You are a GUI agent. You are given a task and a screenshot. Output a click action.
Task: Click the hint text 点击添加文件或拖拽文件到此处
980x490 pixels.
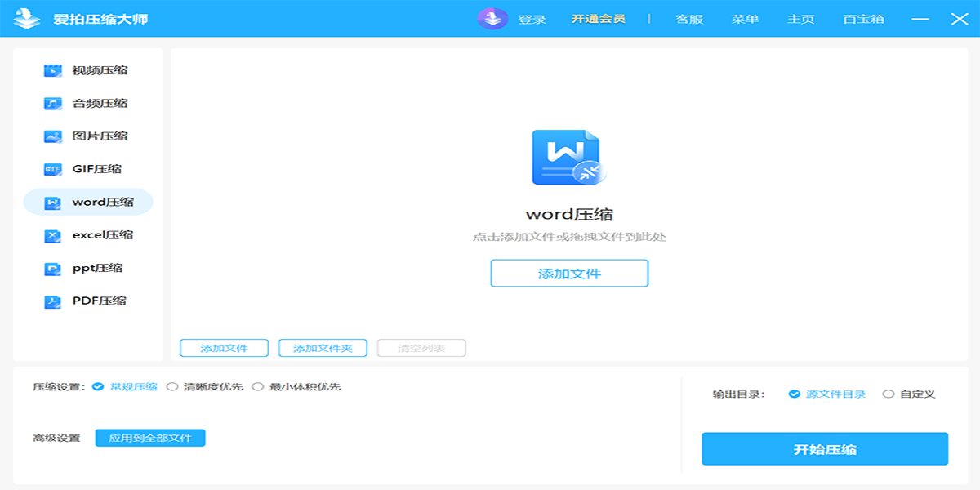pos(569,238)
